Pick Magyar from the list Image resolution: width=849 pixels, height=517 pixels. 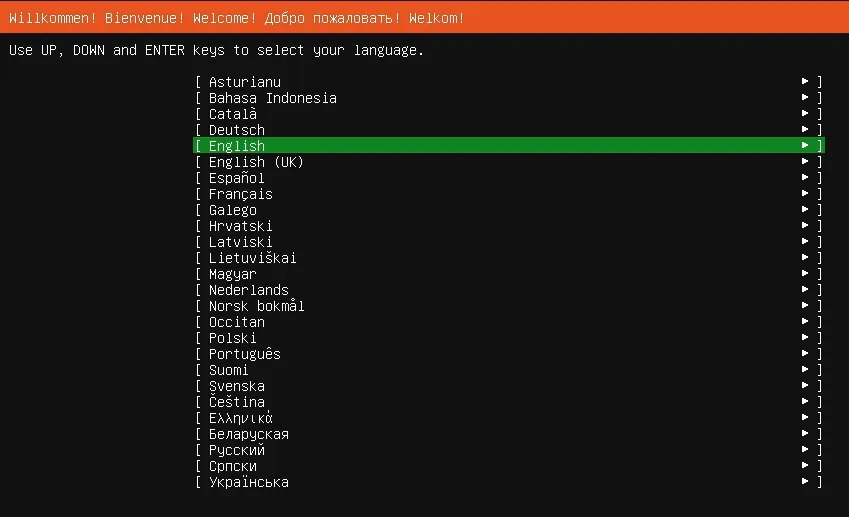click(x=509, y=274)
